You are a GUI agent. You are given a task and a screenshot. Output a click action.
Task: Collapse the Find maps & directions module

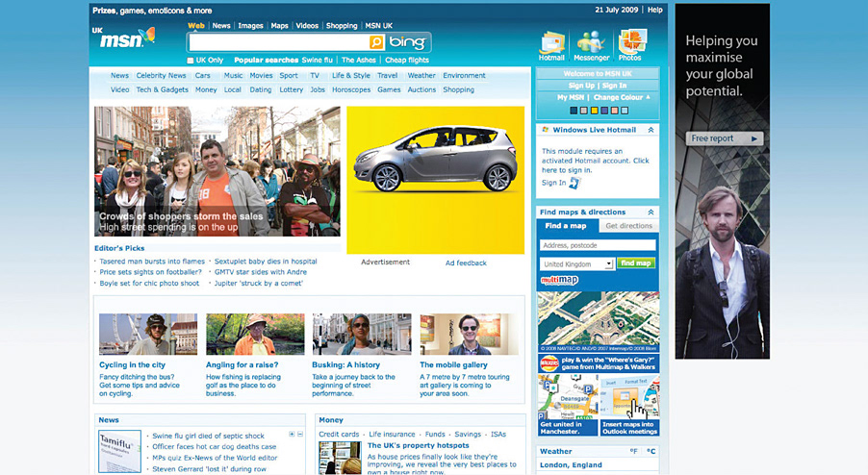pyautogui.click(x=651, y=212)
